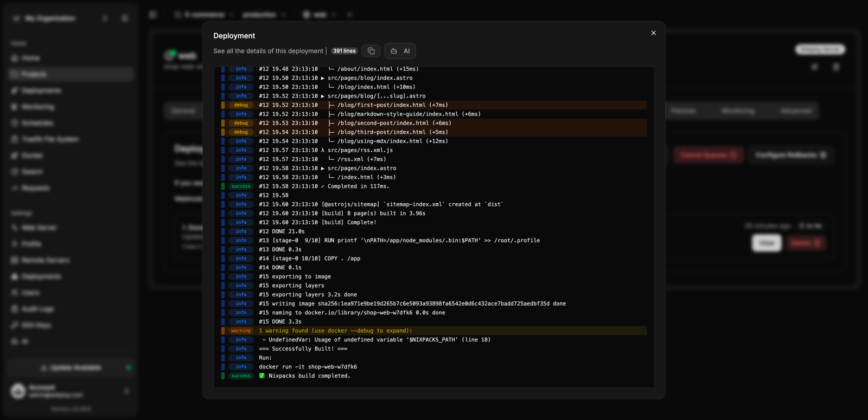Click the success badge beside "Nixpacks build completed"
This screenshot has height=420, width=868.
241,376
